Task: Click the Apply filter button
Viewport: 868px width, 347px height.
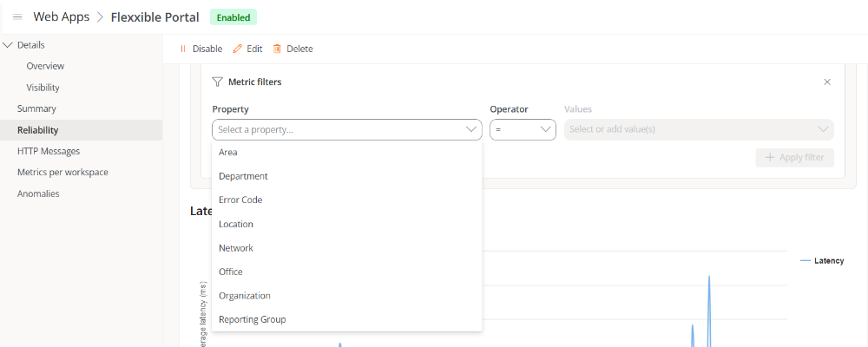Action: click(794, 158)
